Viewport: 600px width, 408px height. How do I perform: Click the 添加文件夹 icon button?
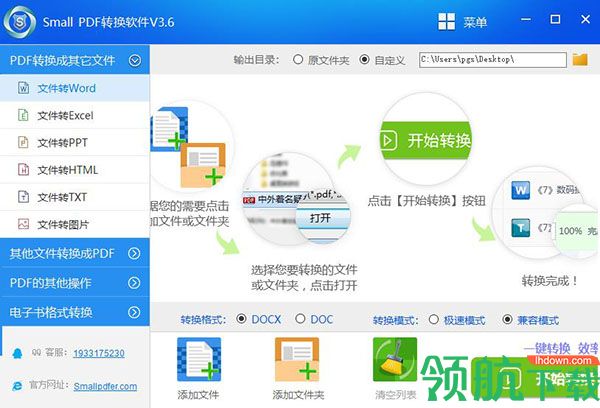(x=297, y=359)
